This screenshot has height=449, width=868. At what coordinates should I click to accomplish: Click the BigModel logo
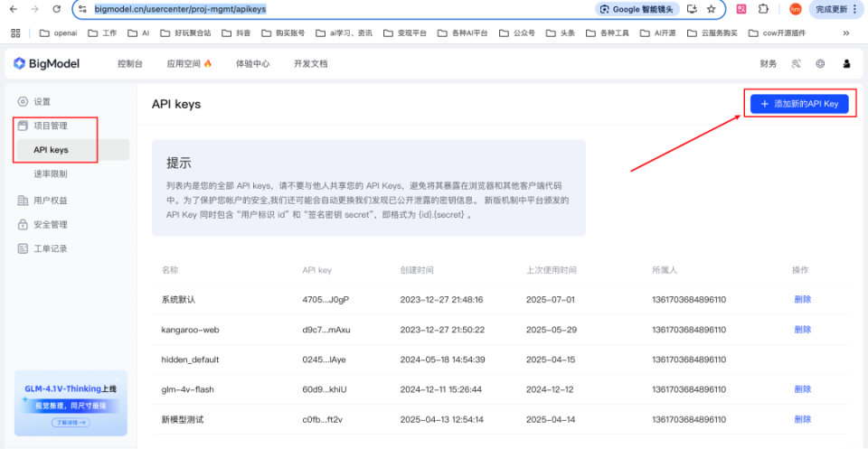point(46,63)
